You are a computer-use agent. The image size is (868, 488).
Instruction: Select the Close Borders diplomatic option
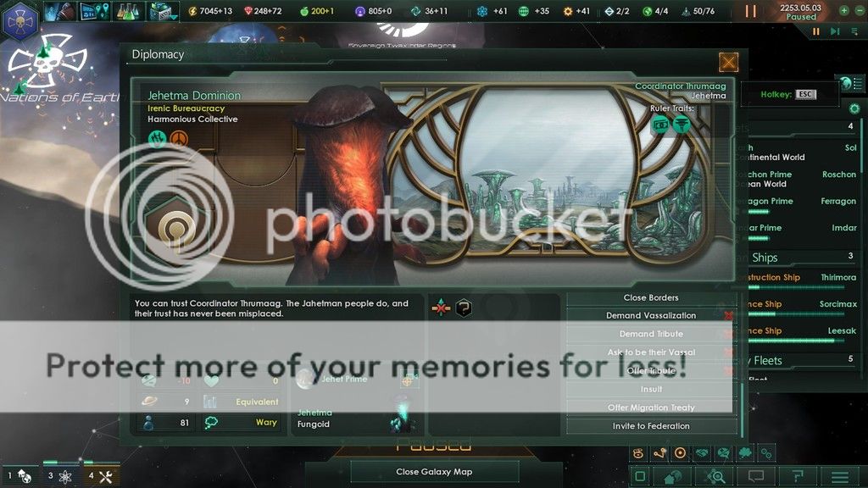pos(651,297)
